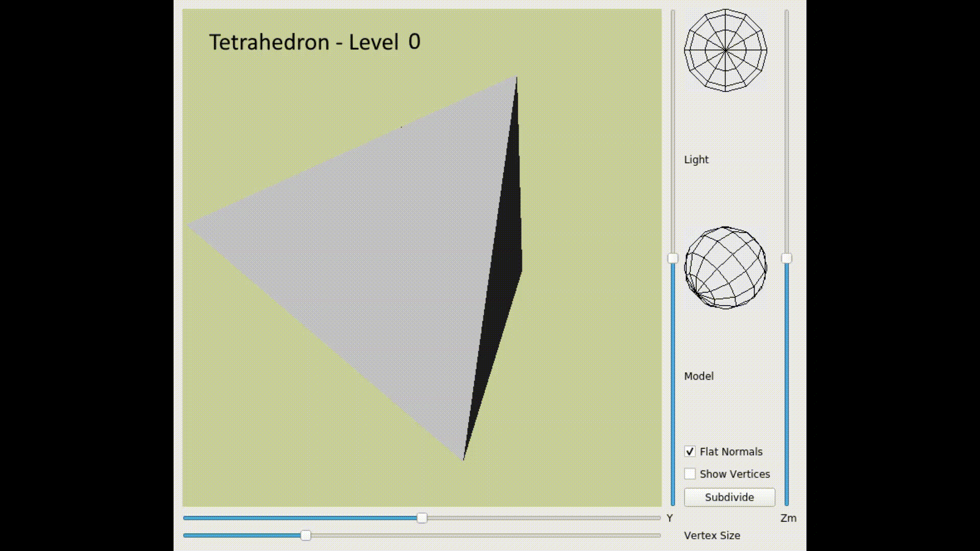Screen dimensions: 980x551
Task: Enable the Show Vertices checkbox
Action: (x=690, y=474)
